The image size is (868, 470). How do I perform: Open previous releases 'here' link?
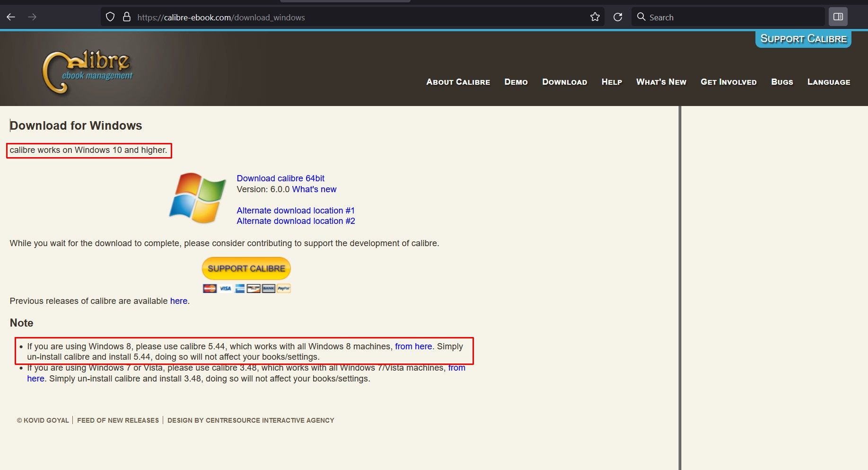(179, 301)
